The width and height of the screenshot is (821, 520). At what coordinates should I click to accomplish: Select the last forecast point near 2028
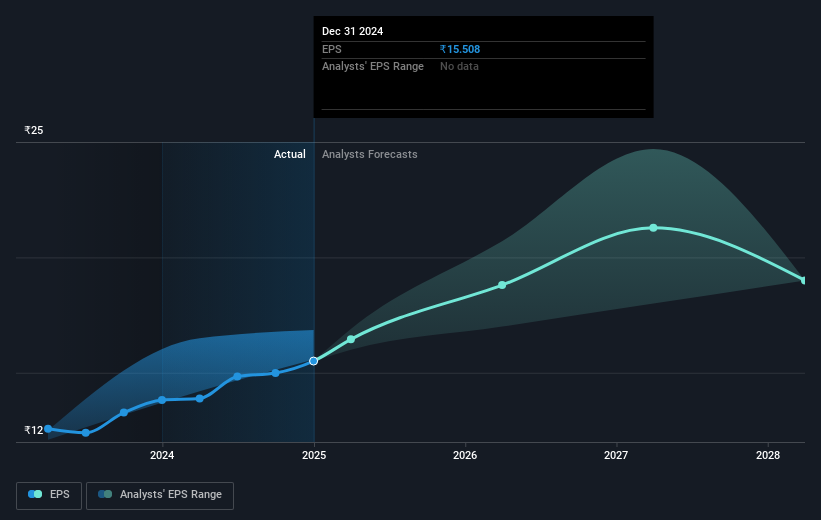click(x=804, y=280)
